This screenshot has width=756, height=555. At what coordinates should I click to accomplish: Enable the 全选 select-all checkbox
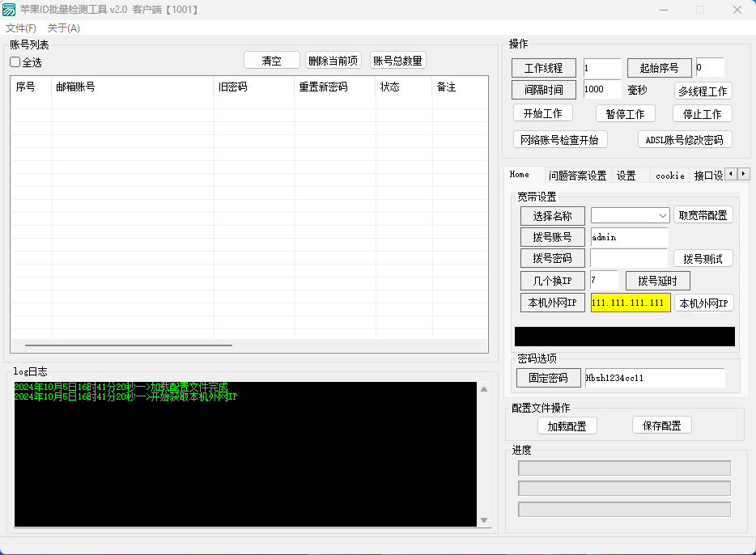pos(15,62)
